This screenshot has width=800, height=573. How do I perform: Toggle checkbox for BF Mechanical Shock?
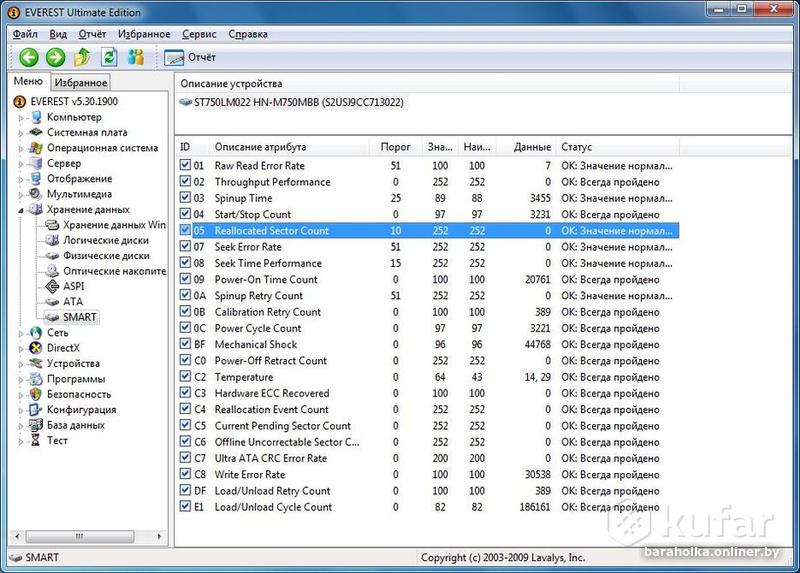pos(185,344)
